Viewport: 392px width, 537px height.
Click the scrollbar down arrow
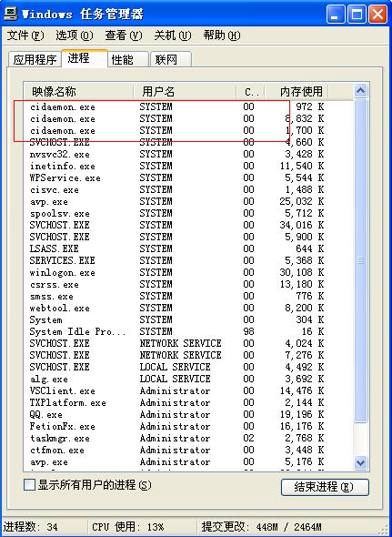pos(360,462)
